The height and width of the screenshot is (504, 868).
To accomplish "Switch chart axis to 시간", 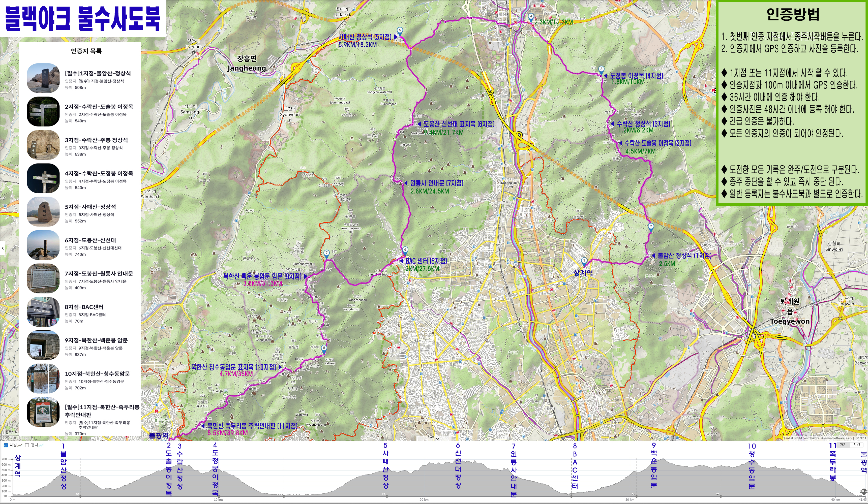I will pos(857,445).
